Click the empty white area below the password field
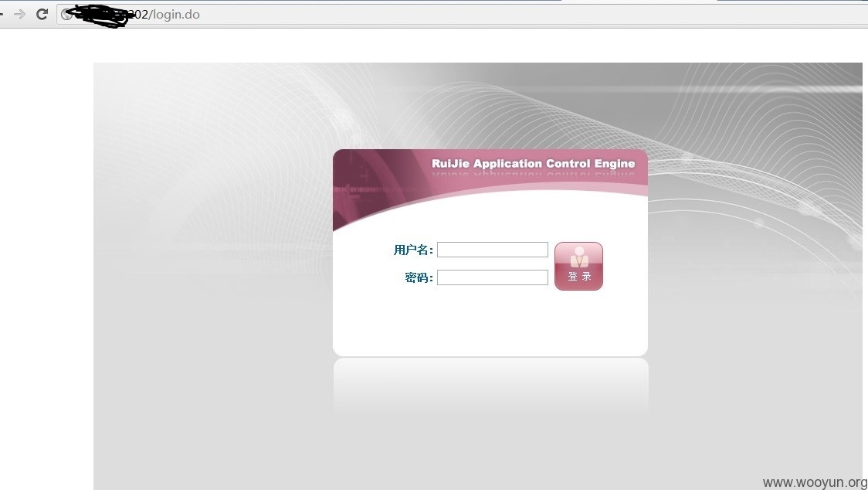Screen dimensions: 868x490 pyautogui.click(x=490, y=321)
